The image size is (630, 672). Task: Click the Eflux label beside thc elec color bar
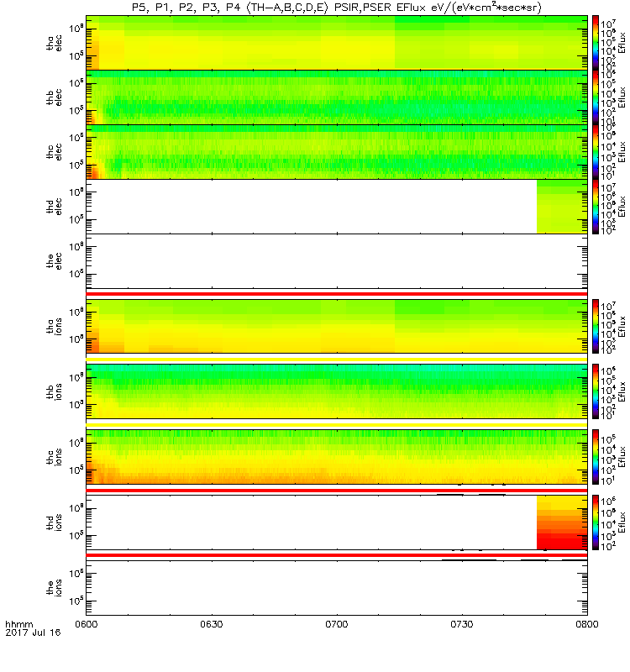[x=622, y=152]
